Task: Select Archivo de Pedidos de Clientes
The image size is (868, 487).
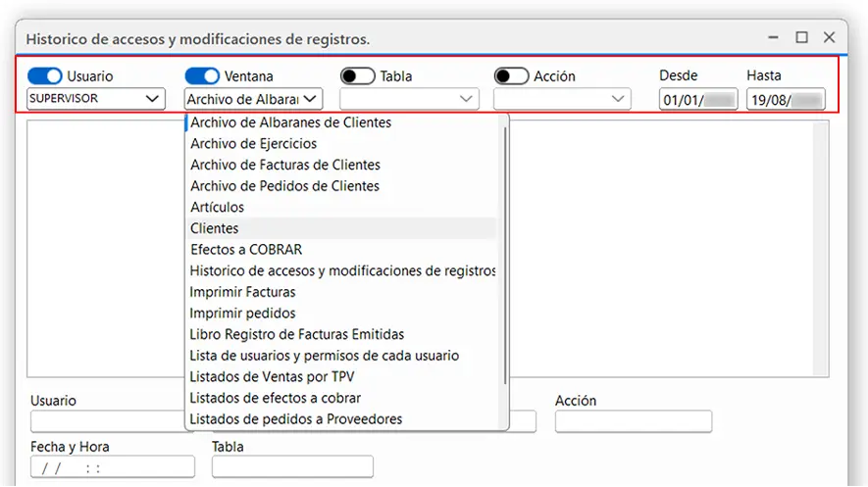Action: coord(342,186)
